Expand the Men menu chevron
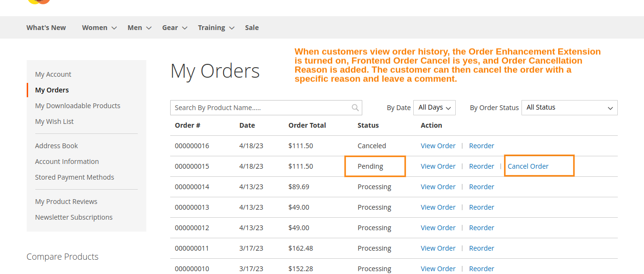This screenshot has height=274, width=644. point(149,28)
